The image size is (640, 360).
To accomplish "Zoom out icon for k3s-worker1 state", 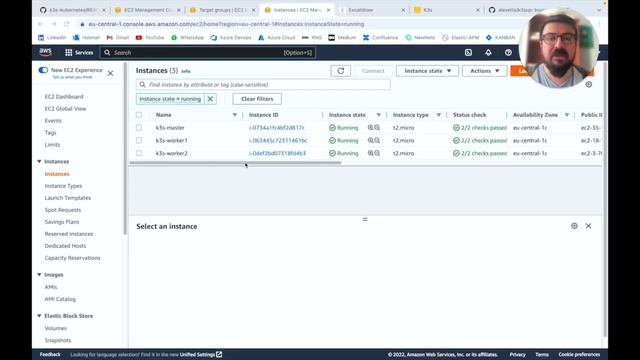I will click(377, 140).
